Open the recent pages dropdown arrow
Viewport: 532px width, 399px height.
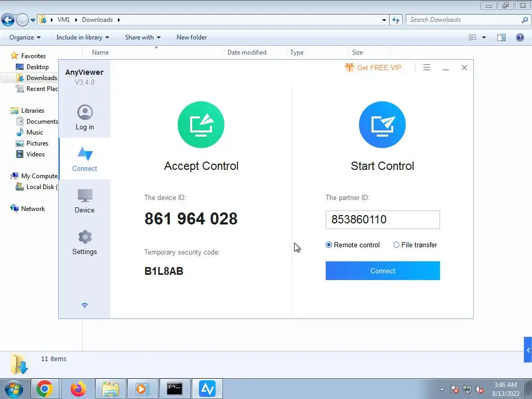[x=33, y=20]
